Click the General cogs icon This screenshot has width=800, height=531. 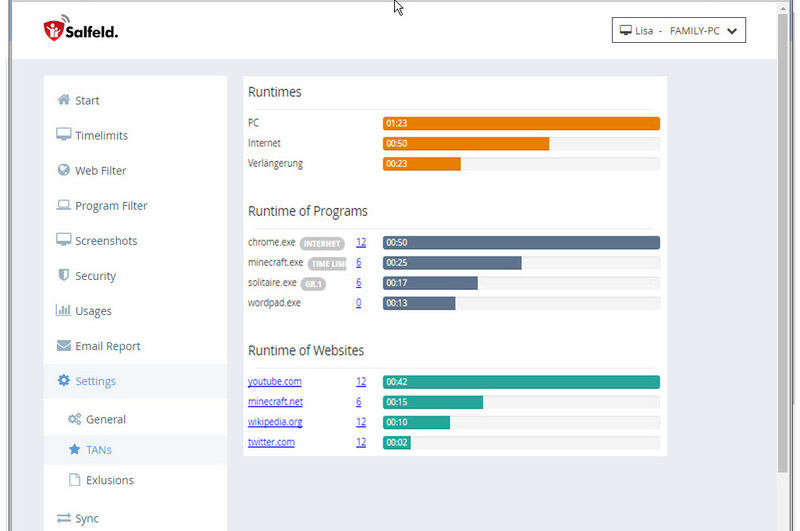pyautogui.click(x=74, y=419)
